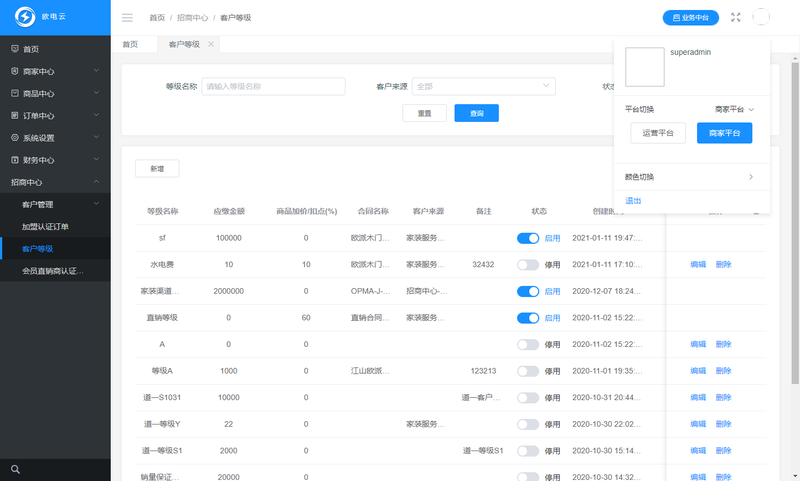Image resolution: width=800 pixels, height=481 pixels.
Task: Click 编辑 for row 水电费
Action: (698, 265)
